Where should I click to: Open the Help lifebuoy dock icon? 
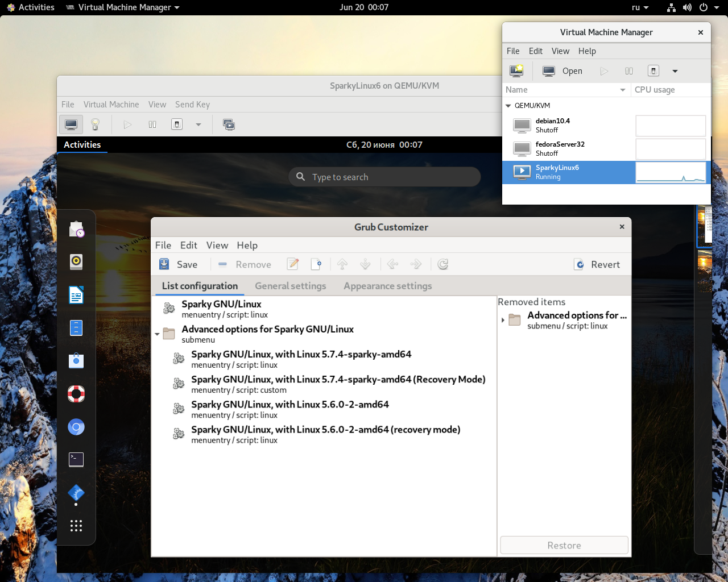[76, 394]
